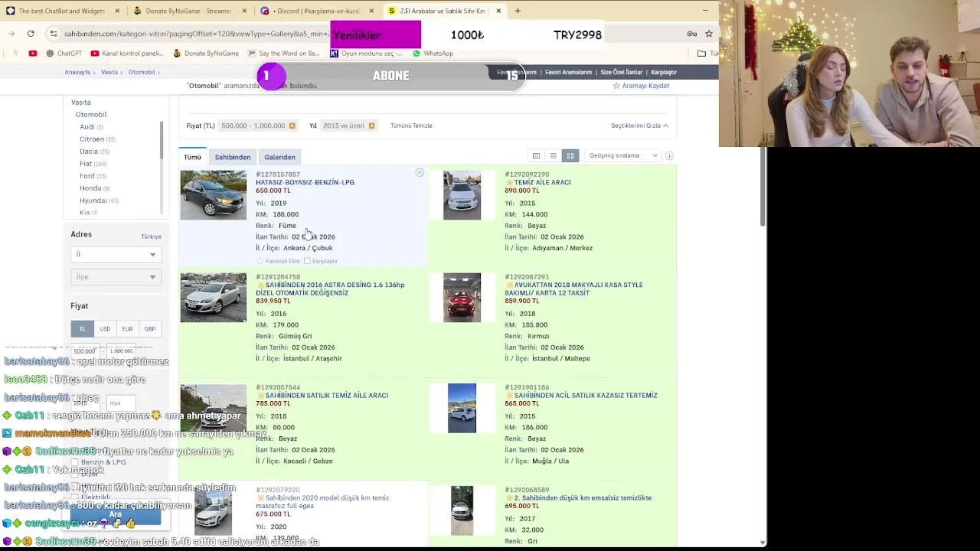Open Say the Word on Be... bookmark
The image size is (980, 551).
click(283, 54)
